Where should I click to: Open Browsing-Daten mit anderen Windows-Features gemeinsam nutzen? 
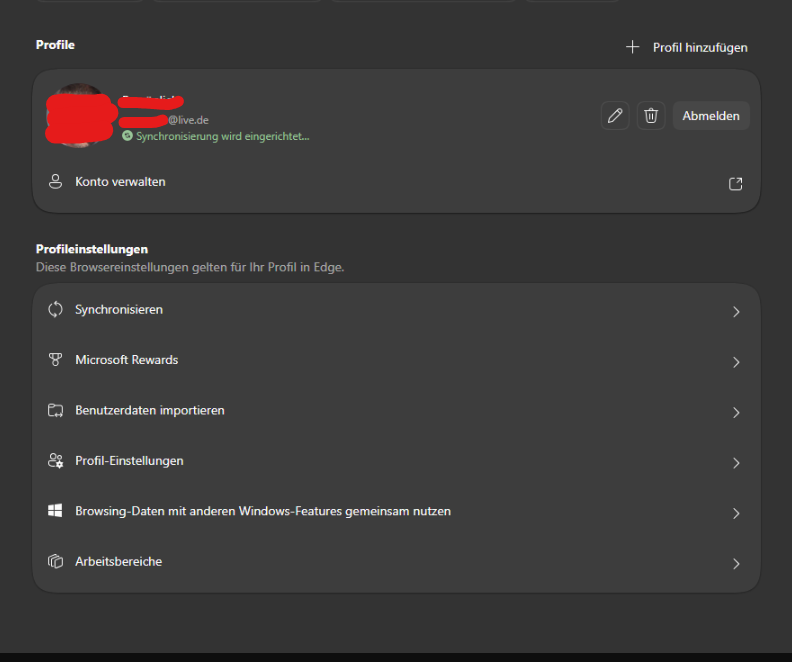[x=397, y=512]
